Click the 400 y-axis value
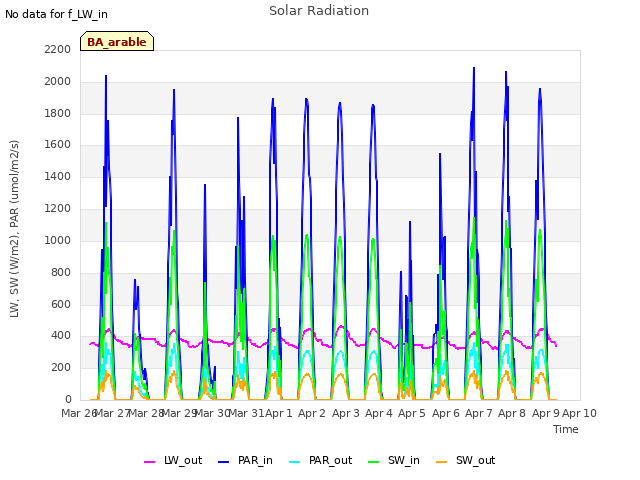 click(x=61, y=336)
